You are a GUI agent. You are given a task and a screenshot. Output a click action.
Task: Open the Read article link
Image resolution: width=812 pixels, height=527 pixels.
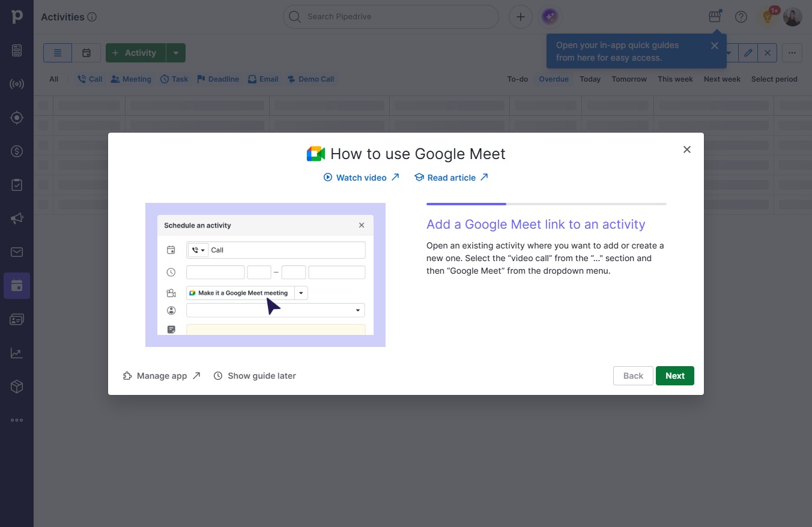pyautogui.click(x=452, y=178)
